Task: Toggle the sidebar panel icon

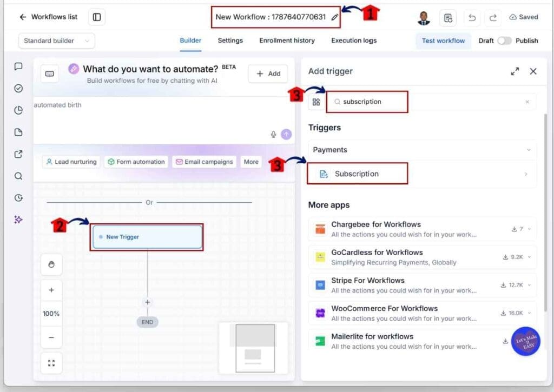Action: point(96,17)
